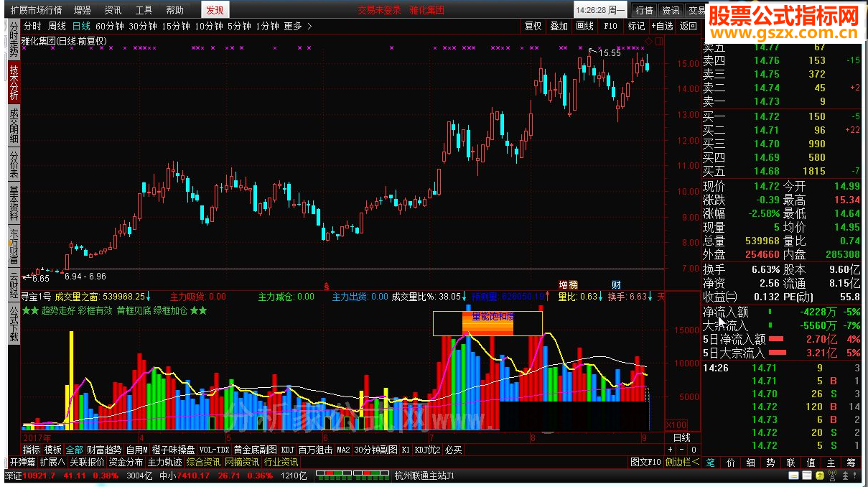This screenshot has width=868, height=487.
Task: Select the VOL-TDX indicator tab
Action: 214,450
